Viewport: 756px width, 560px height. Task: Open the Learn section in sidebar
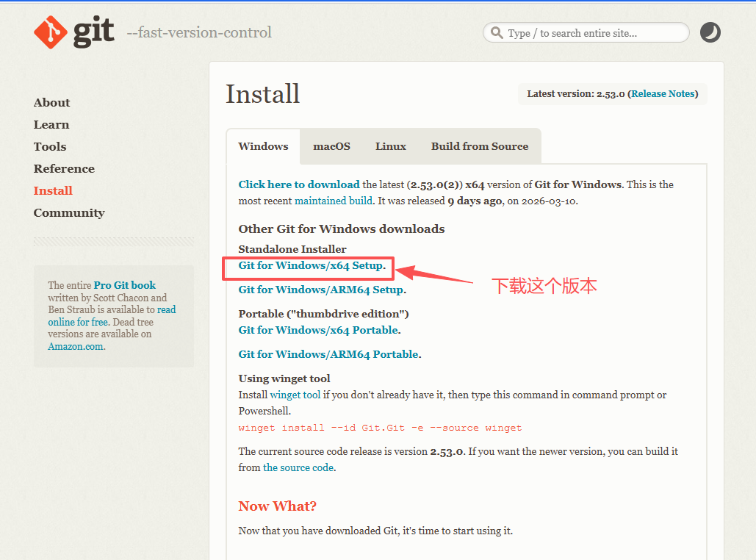click(51, 125)
